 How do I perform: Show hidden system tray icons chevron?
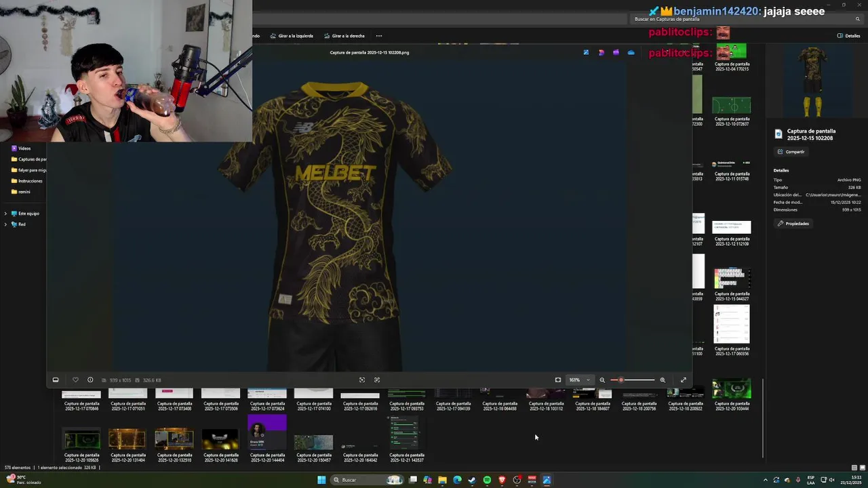pyautogui.click(x=766, y=480)
